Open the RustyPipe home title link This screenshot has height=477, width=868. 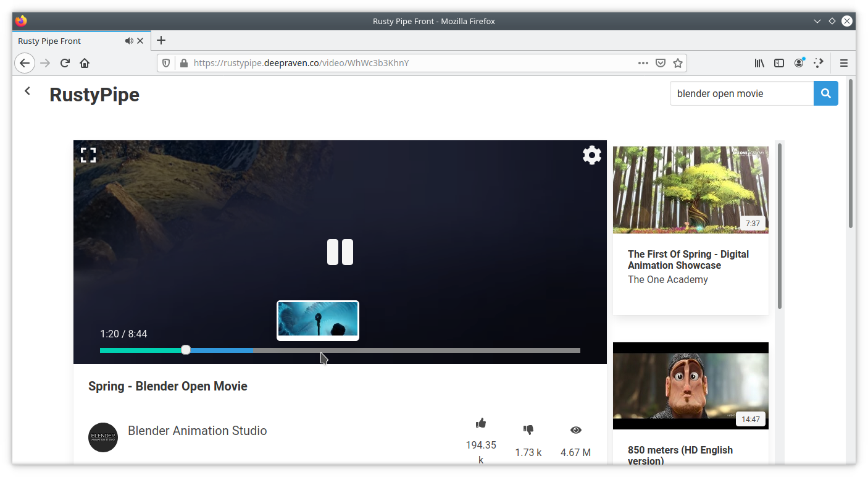[x=94, y=95]
